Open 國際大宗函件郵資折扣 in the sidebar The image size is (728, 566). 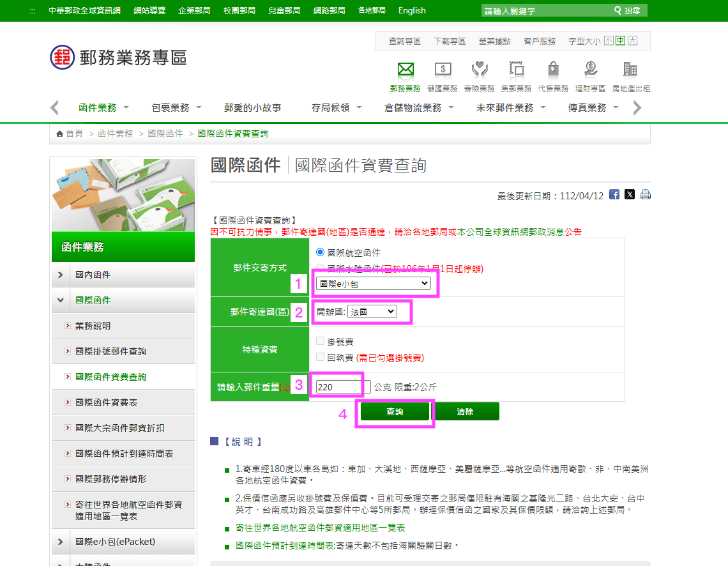(x=119, y=428)
